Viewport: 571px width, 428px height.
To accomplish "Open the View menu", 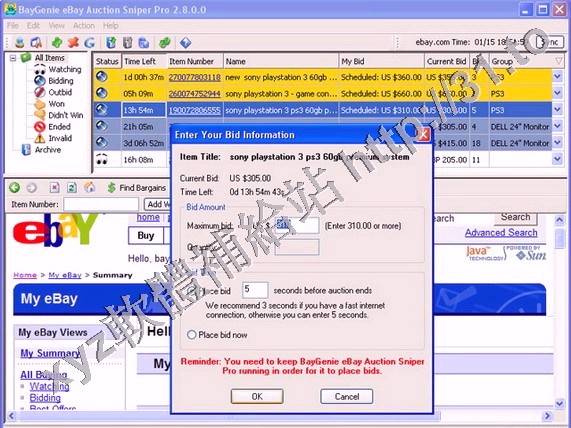I will click(x=56, y=26).
